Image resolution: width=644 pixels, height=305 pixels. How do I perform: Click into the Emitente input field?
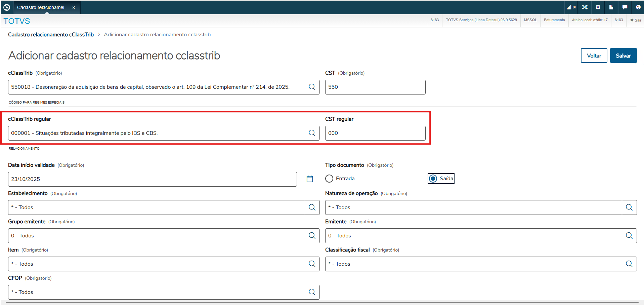pos(474,236)
